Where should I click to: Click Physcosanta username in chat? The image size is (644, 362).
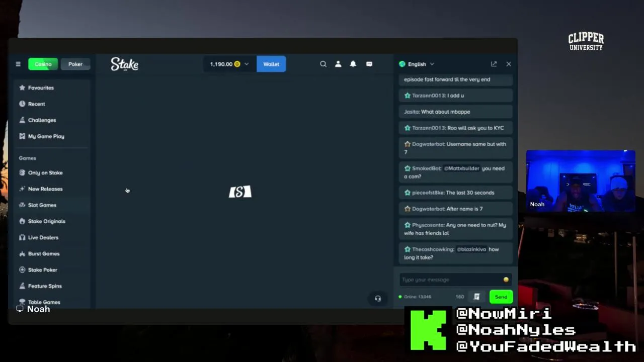coord(428,225)
